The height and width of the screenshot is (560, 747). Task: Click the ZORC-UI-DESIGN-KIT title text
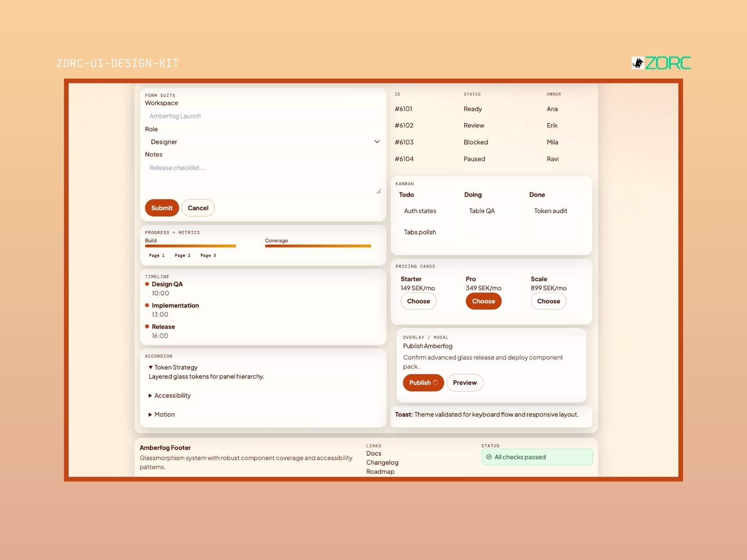118,63
